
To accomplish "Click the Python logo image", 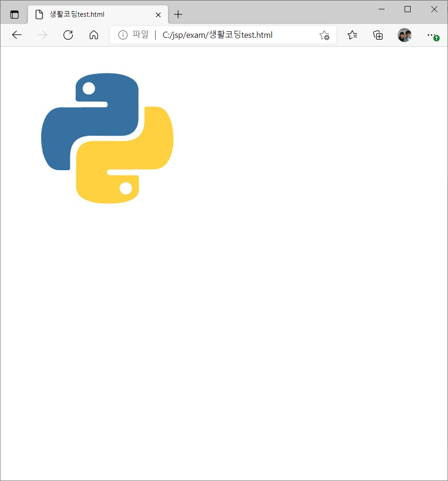I will 107,138.
